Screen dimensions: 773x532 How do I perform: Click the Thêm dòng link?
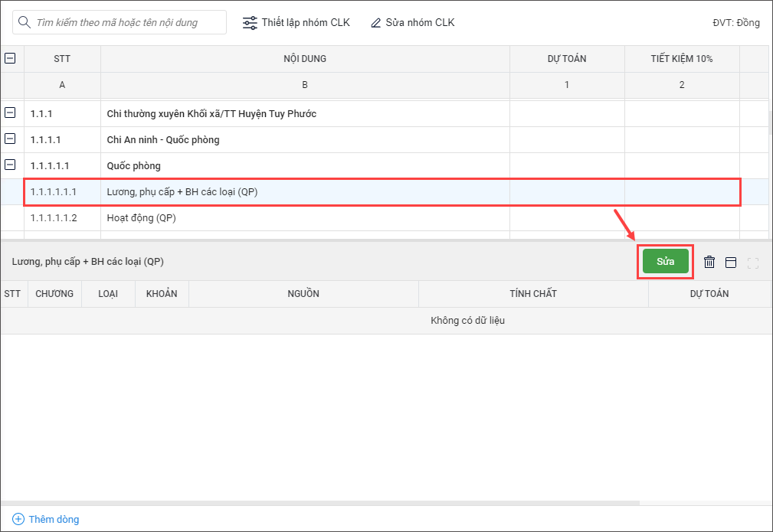pos(54,519)
